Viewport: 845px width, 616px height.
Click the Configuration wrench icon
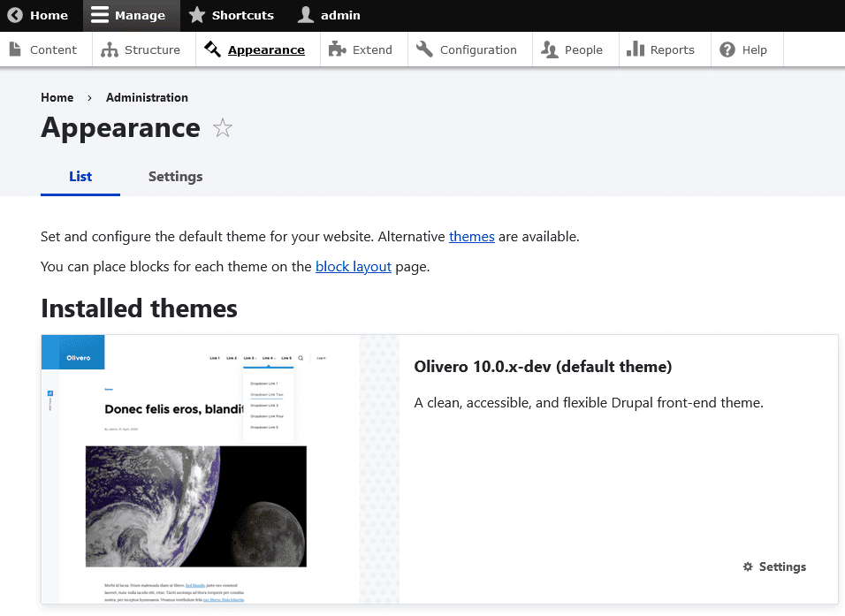424,49
